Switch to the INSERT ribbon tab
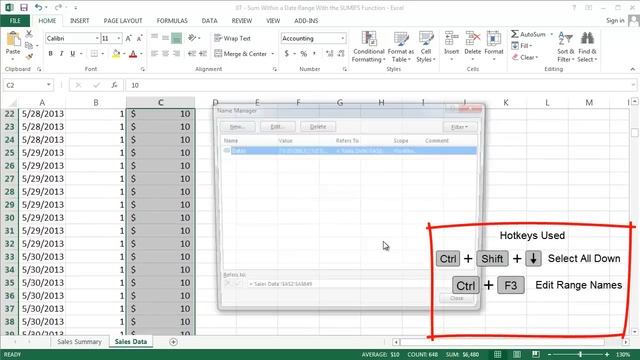This screenshot has width=640, height=360. tap(79, 20)
